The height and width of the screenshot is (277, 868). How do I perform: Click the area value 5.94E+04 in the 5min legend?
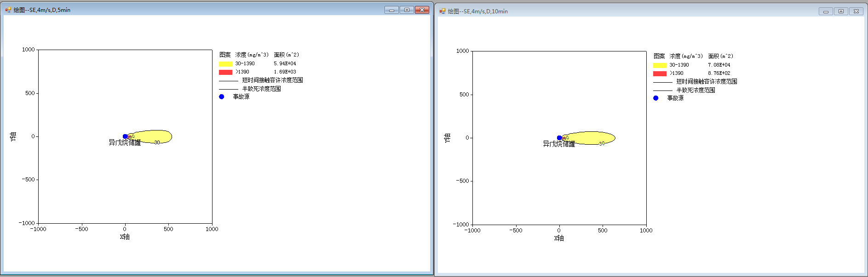[285, 63]
